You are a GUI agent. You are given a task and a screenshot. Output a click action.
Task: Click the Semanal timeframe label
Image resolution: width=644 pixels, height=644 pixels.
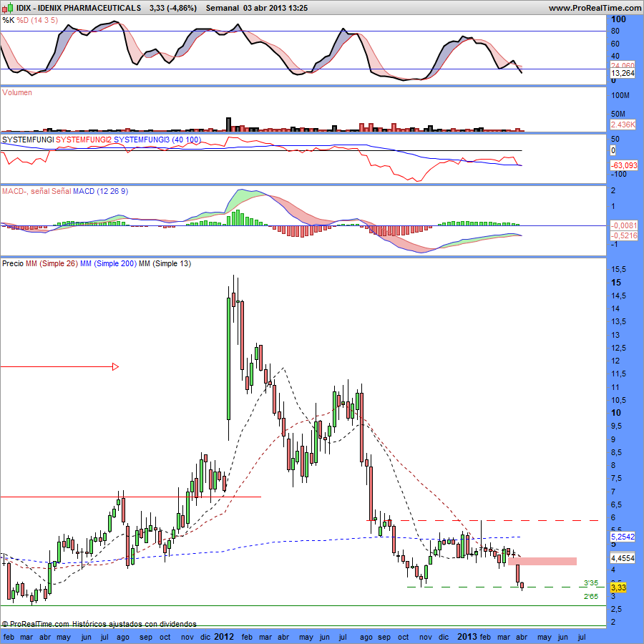(223, 8)
